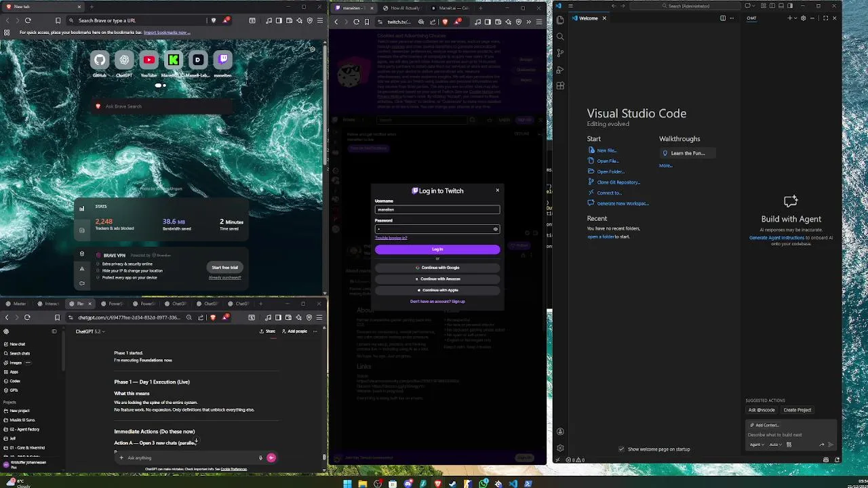Click Clone Git Repository link in VS Code
868x488 pixels.
click(x=618, y=182)
